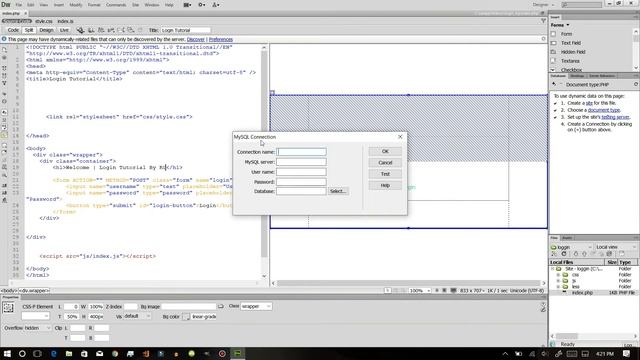Open Microsoft Edge from taskbar
Image resolution: width=640 pixels, height=360 pixels.
pos(53,353)
